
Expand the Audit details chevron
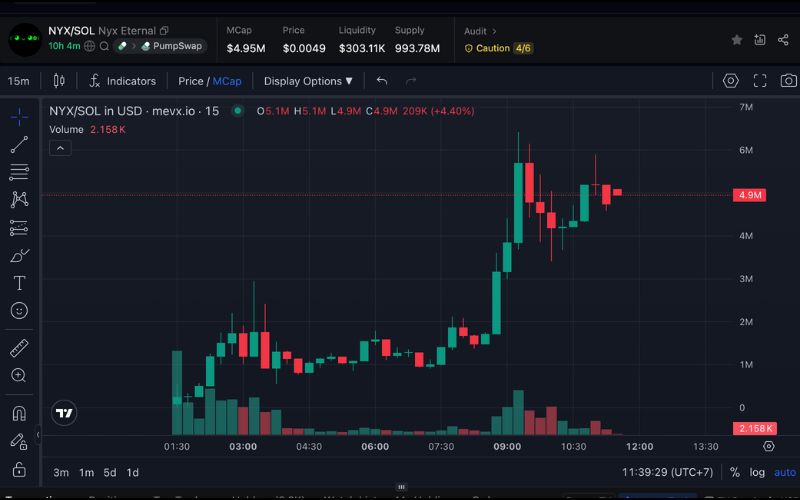494,31
